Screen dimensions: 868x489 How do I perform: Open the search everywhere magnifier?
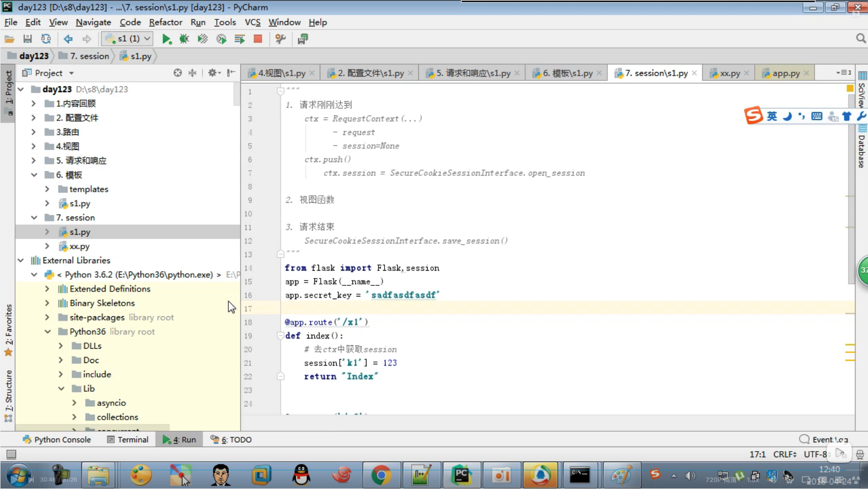(861, 38)
